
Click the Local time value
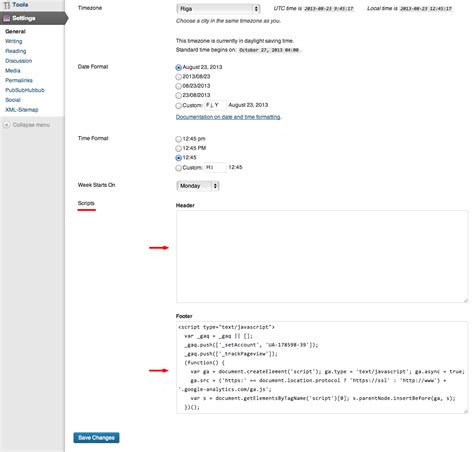[x=426, y=9]
